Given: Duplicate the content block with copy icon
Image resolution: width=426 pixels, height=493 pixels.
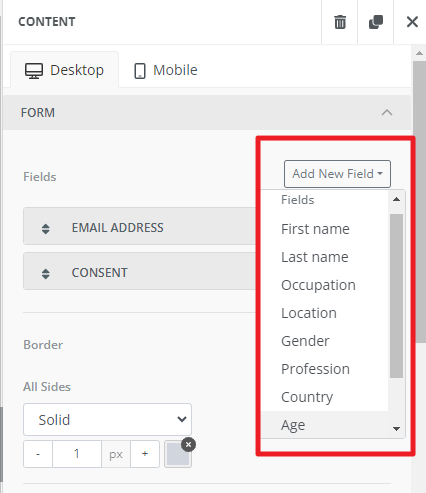Looking at the screenshot, I should click(376, 22).
